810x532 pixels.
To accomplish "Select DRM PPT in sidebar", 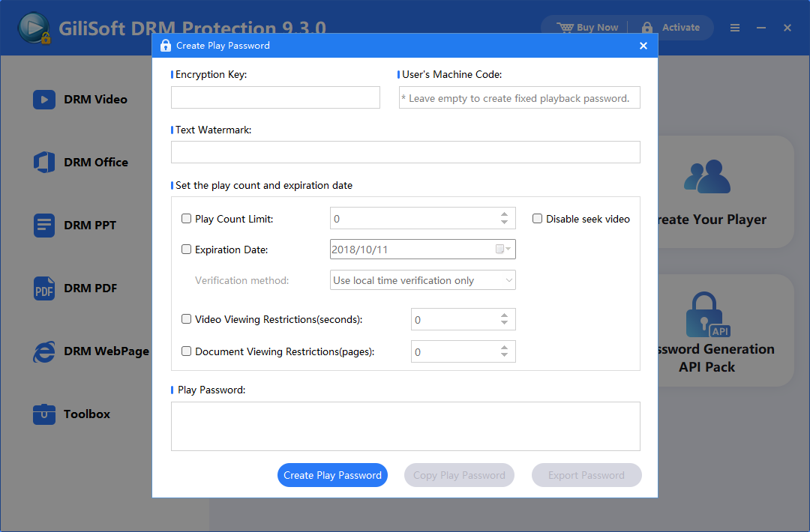I will tap(90, 226).
